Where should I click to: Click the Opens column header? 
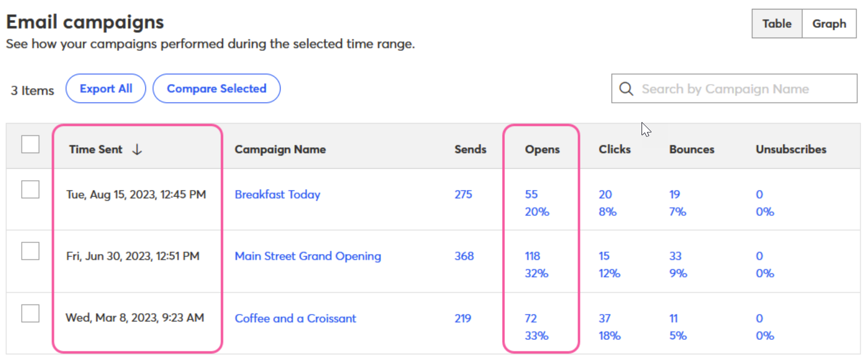[542, 149]
